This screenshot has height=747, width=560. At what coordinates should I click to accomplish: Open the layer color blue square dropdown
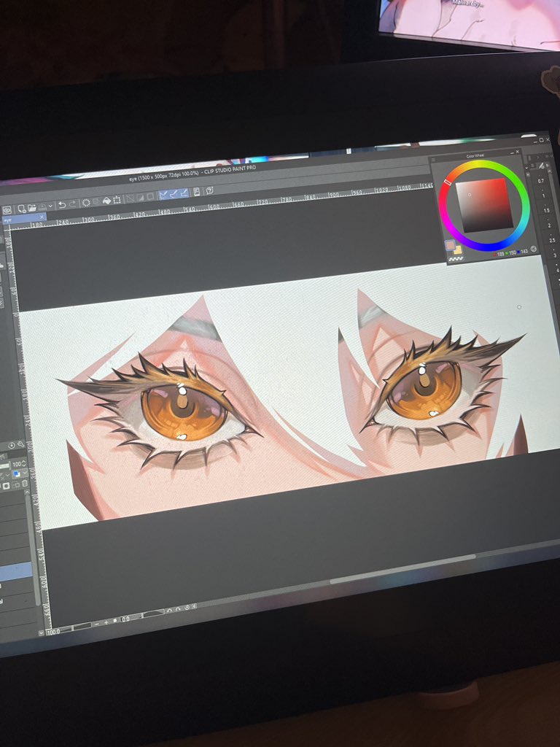pos(20,473)
